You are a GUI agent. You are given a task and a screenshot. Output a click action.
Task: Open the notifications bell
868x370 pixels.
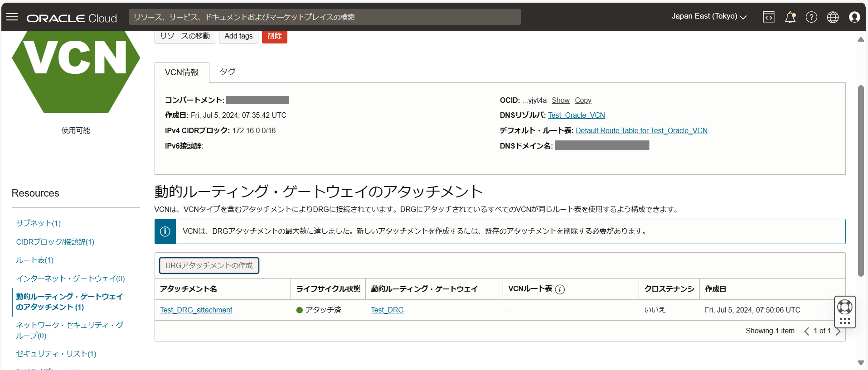[x=790, y=17]
